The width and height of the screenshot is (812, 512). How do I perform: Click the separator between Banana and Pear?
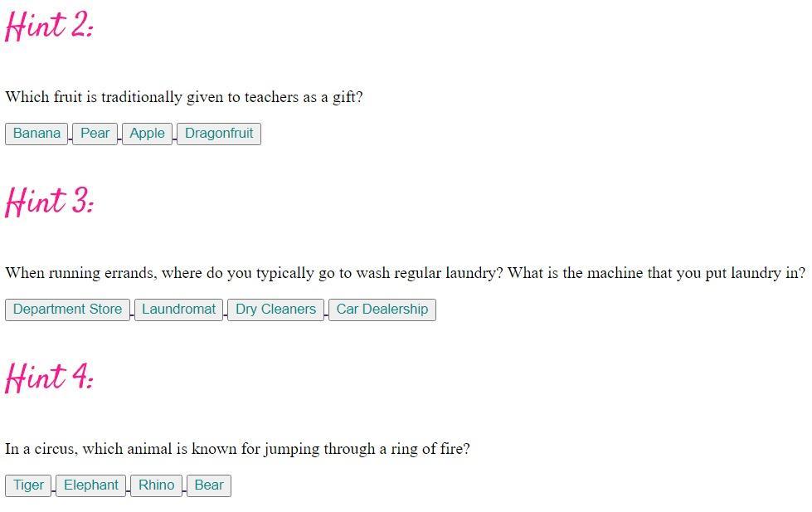tap(71, 138)
